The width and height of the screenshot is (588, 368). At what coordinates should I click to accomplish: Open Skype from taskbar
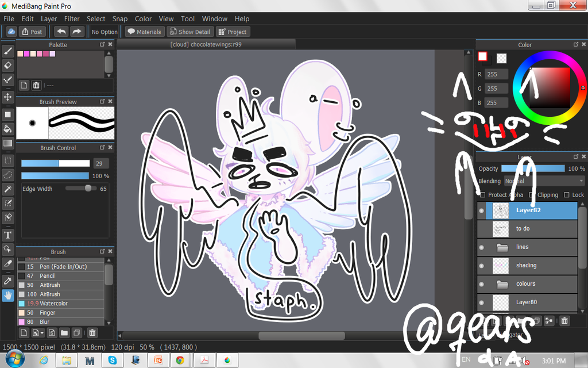(x=112, y=361)
